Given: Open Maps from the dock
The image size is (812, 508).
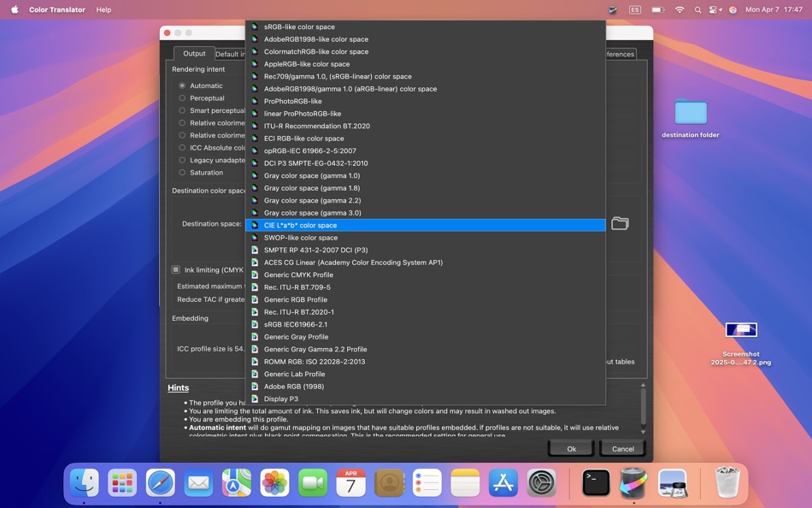Looking at the screenshot, I should [237, 483].
